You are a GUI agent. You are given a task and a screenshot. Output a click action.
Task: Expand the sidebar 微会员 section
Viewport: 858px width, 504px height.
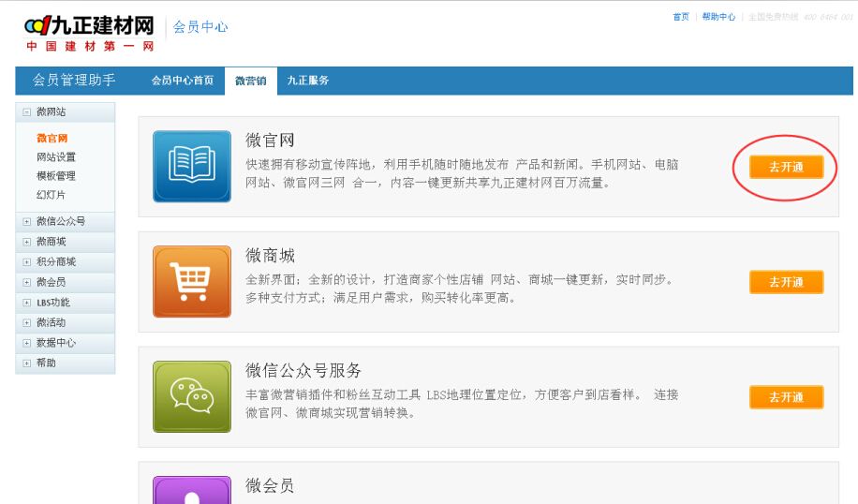coord(26,282)
